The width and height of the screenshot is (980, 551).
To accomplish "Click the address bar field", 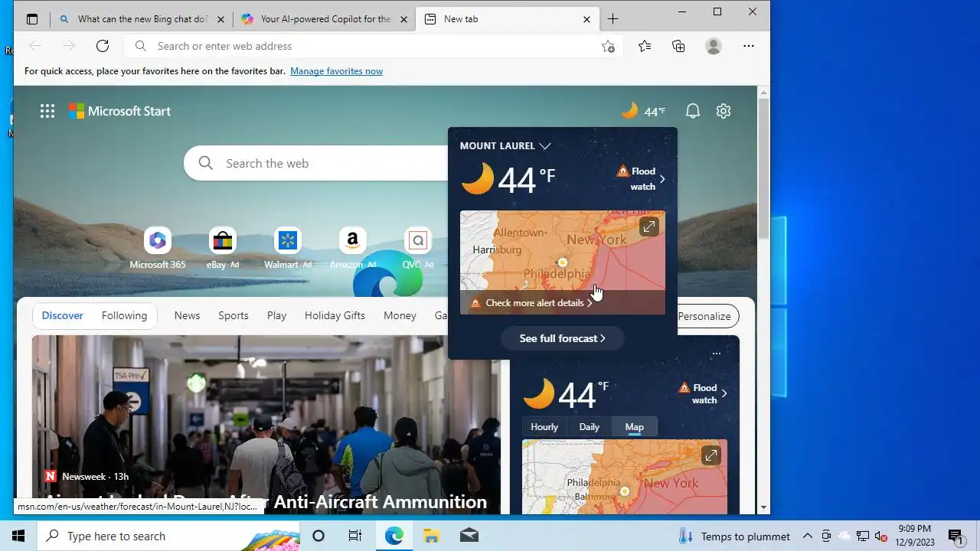I will (x=375, y=46).
